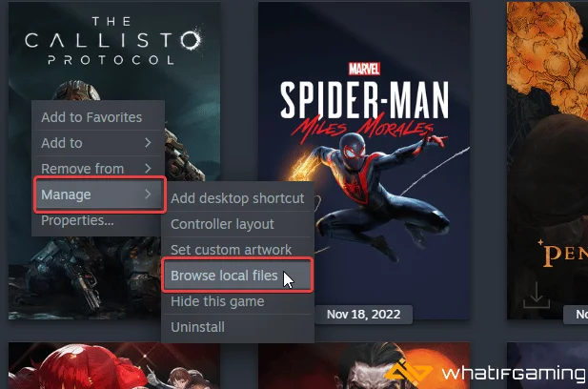The height and width of the screenshot is (389, 588).
Task: Click Browse local files
Action: click(237, 276)
